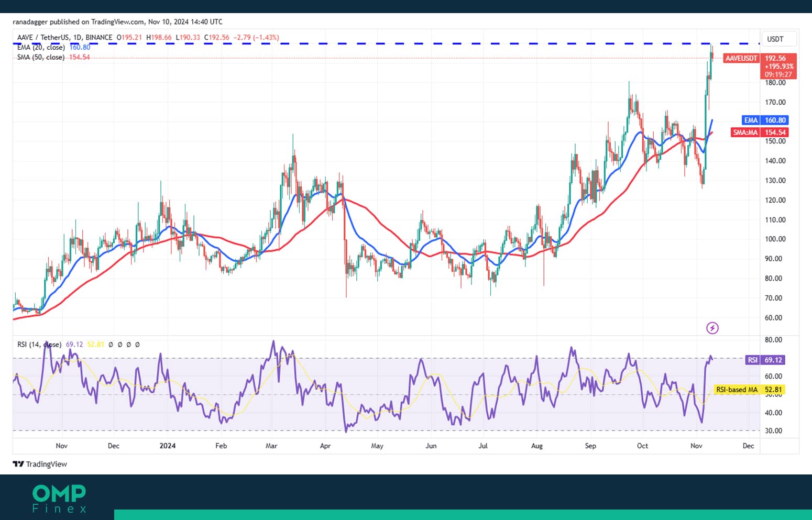Click the close value C192.56
The width and height of the screenshot is (812, 520).
click(217, 38)
